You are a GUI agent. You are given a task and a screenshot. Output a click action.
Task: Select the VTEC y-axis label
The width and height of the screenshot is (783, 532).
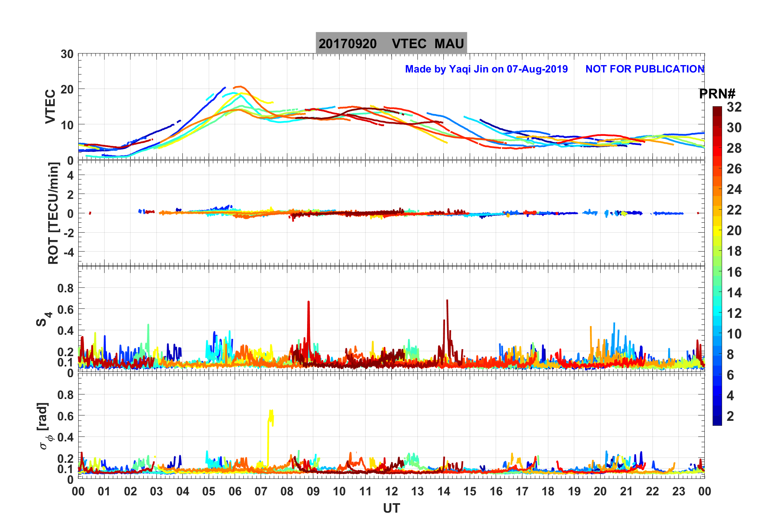[x=50, y=106]
